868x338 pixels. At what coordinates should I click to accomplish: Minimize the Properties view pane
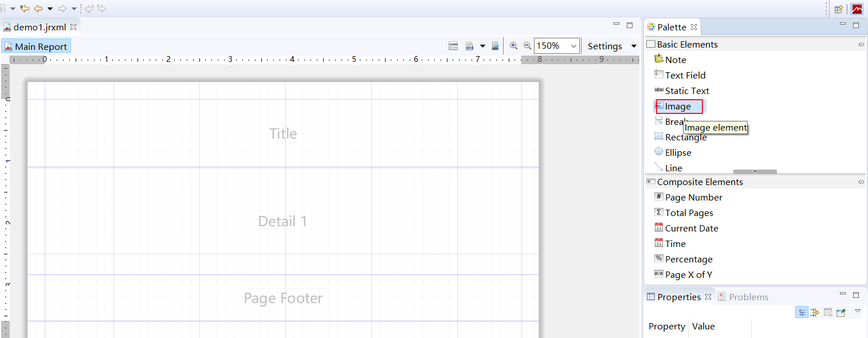click(843, 294)
